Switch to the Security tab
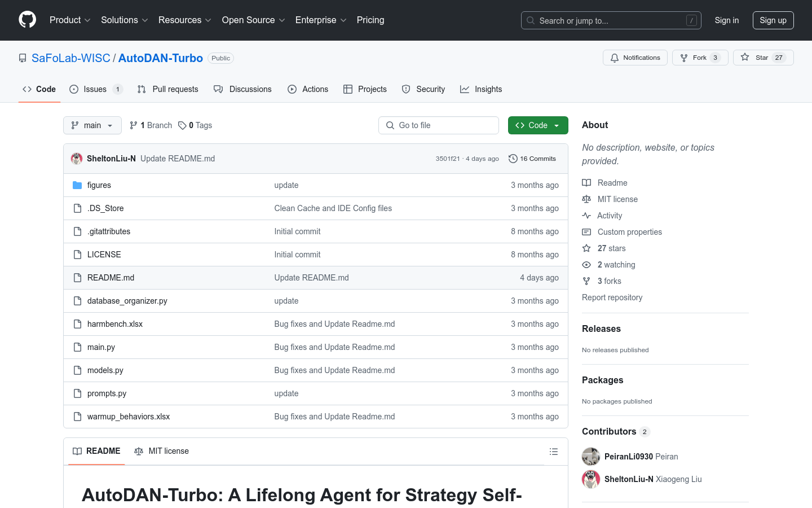 tap(423, 89)
